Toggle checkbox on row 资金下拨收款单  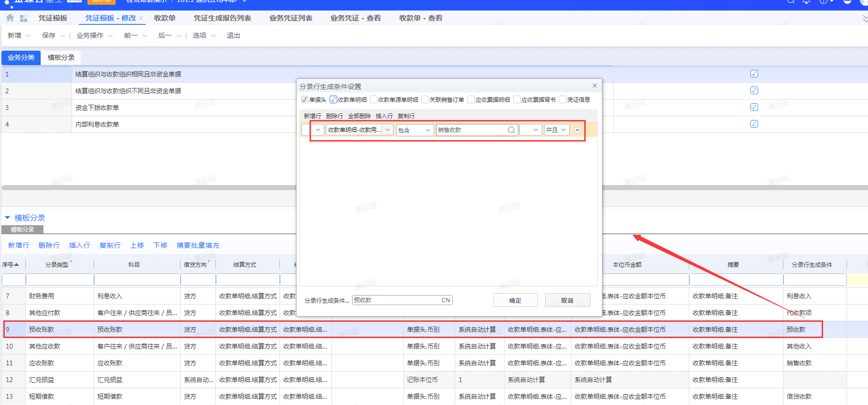[x=754, y=107]
